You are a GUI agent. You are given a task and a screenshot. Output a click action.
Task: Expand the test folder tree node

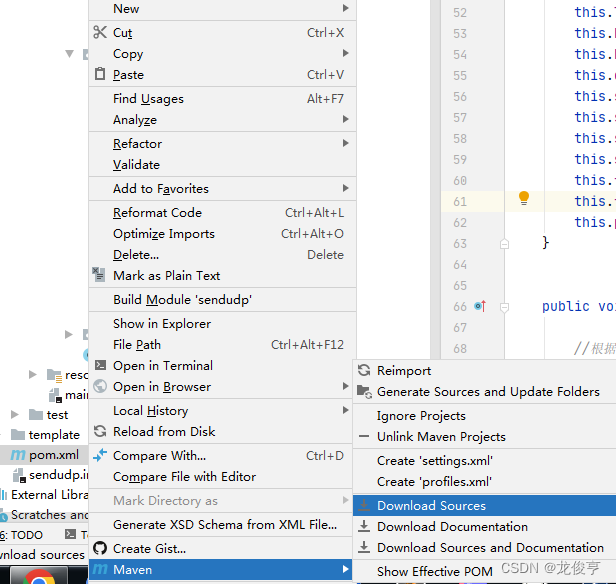point(15,414)
